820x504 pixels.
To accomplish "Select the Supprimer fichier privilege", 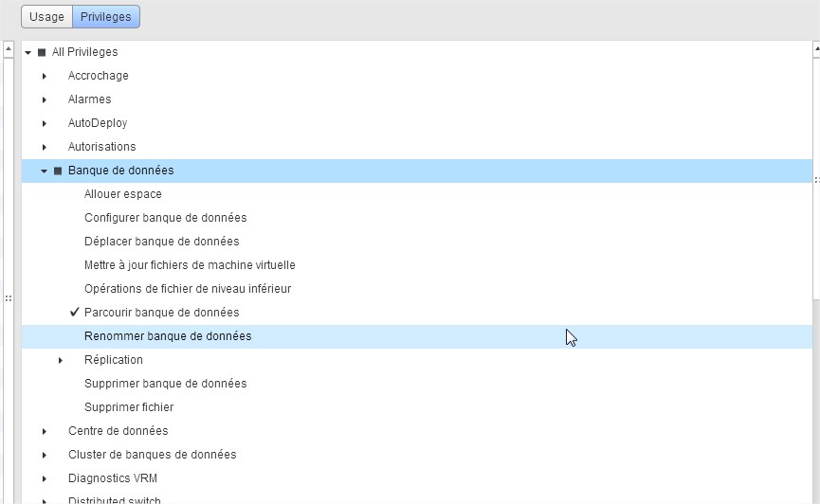I will click(129, 406).
